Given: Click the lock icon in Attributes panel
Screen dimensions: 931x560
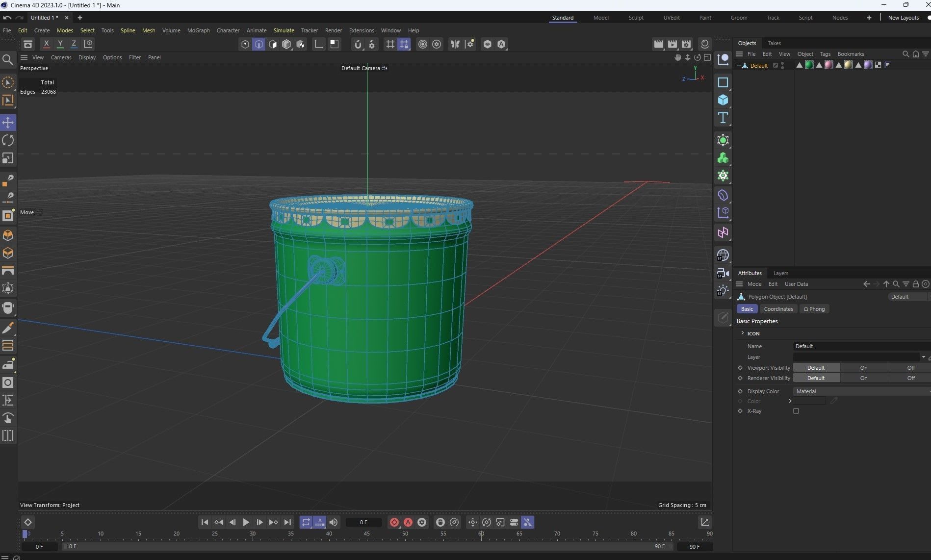Looking at the screenshot, I should click(x=915, y=284).
